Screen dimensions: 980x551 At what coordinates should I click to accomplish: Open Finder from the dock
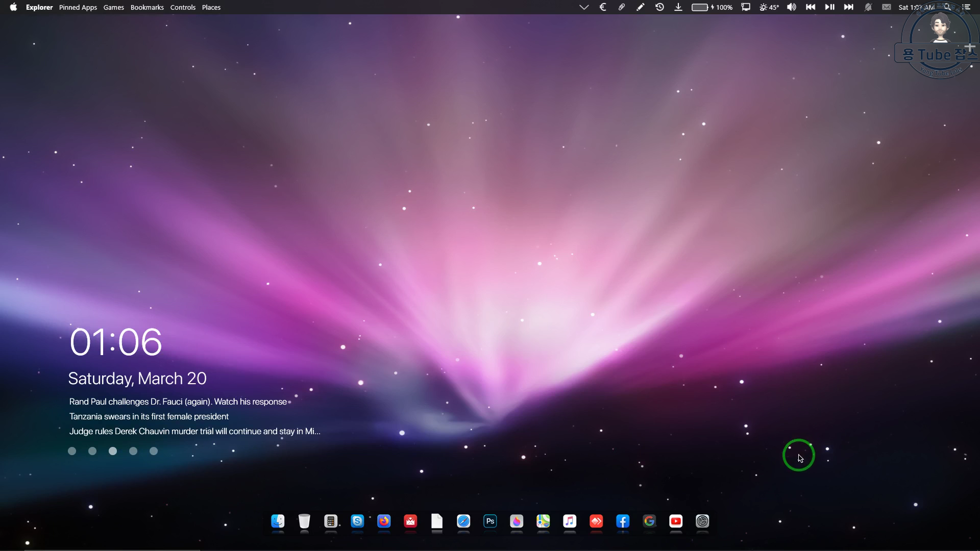278,521
